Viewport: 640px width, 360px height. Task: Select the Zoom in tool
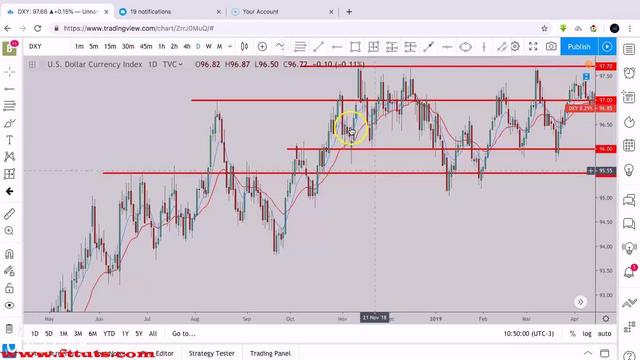[9, 231]
